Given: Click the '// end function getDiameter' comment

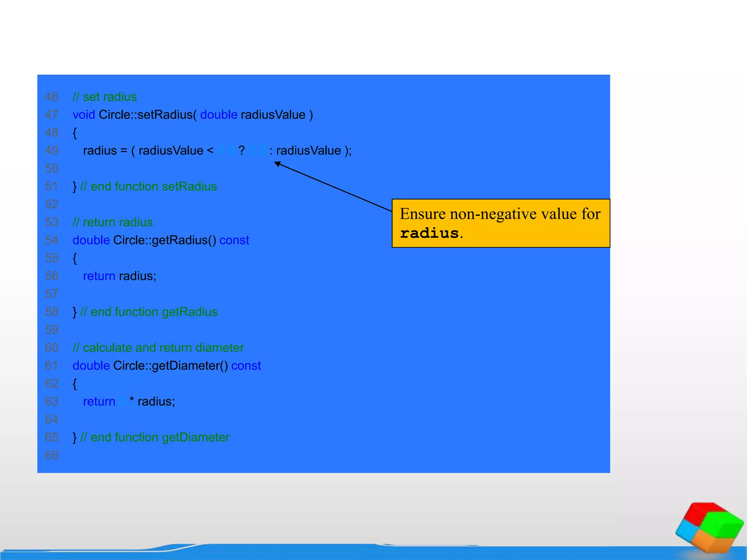Looking at the screenshot, I should click(x=155, y=437).
